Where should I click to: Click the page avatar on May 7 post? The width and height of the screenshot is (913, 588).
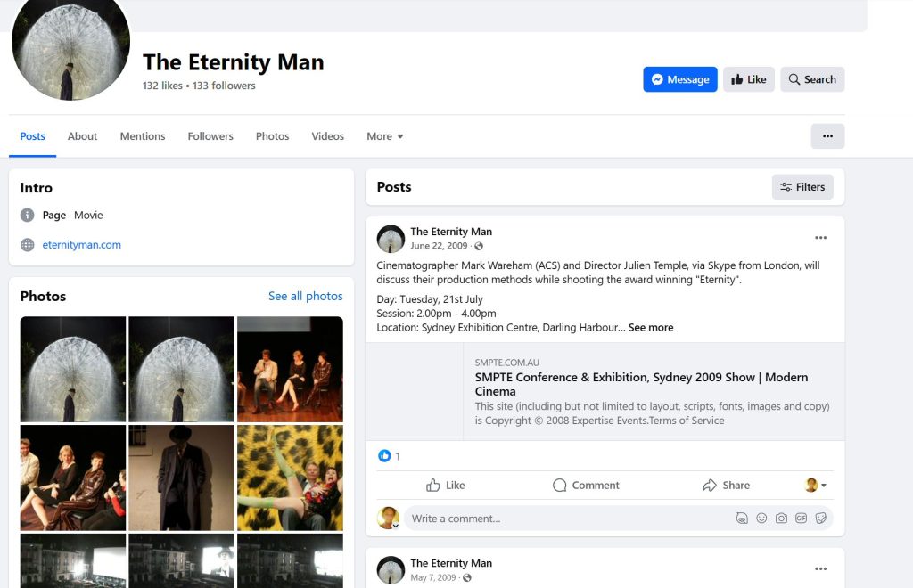(391, 570)
